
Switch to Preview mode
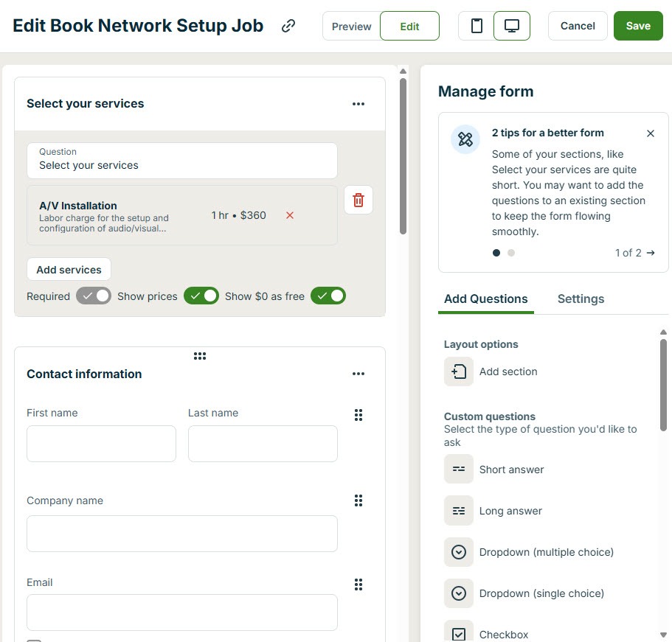pyautogui.click(x=351, y=26)
